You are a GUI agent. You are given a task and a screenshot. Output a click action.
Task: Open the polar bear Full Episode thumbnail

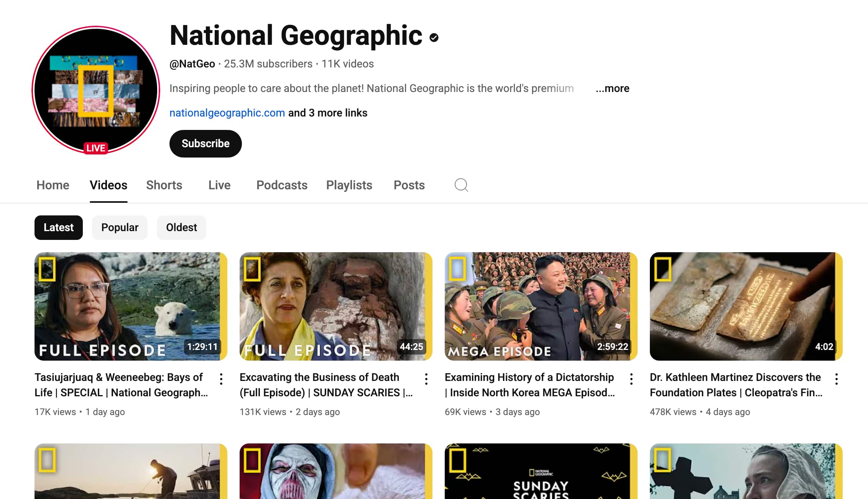131,306
